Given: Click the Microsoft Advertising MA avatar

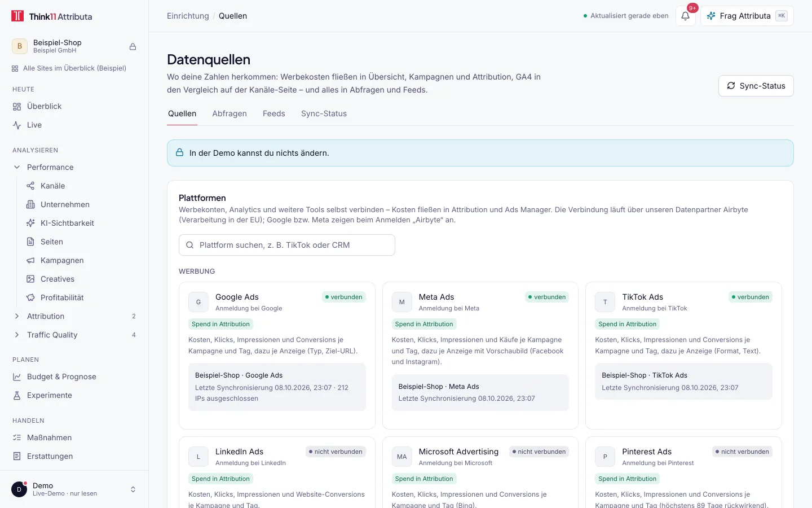Looking at the screenshot, I should pyautogui.click(x=402, y=457).
